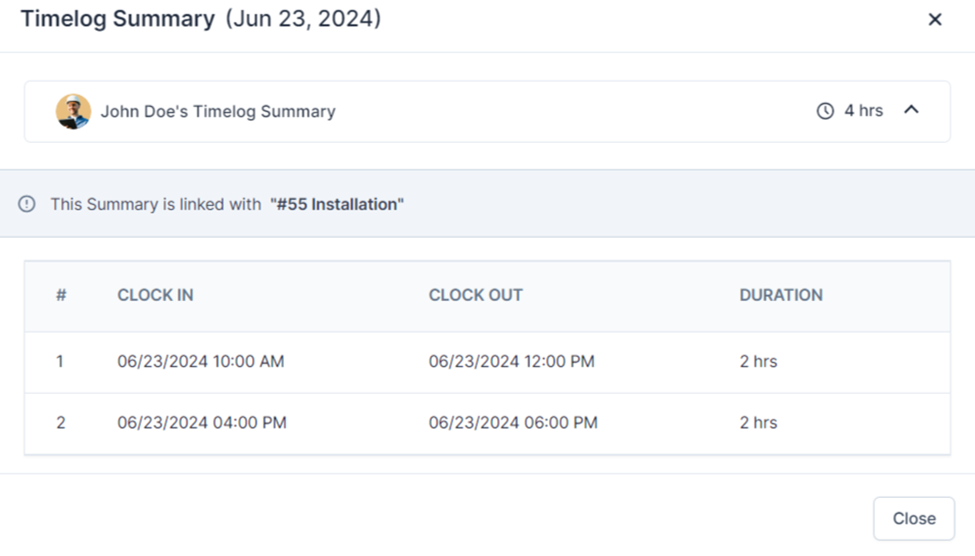The width and height of the screenshot is (975, 556).
Task: Click the clock icon beside 4 hrs
Action: coord(825,111)
